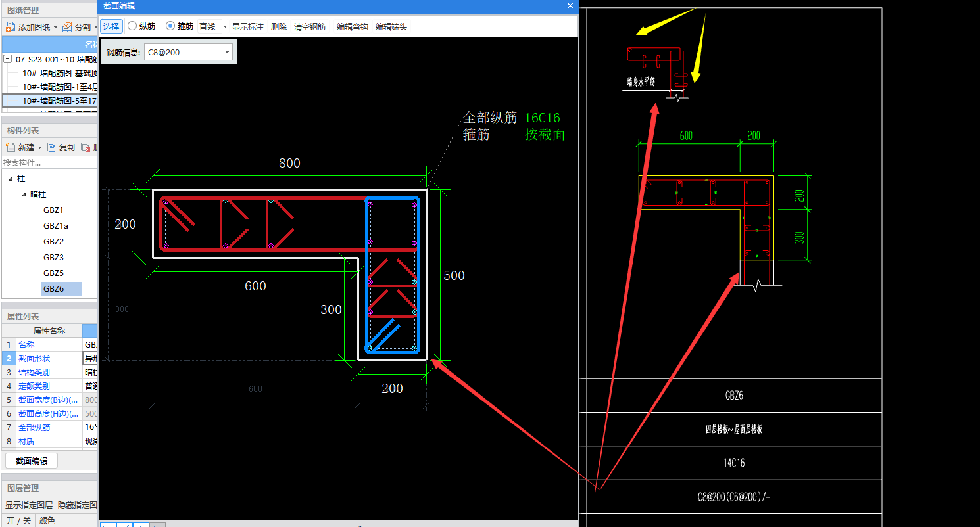Viewport: 980px width, 527px height.
Task: Click the green 按截面 stirrup label
Action: click(x=545, y=135)
